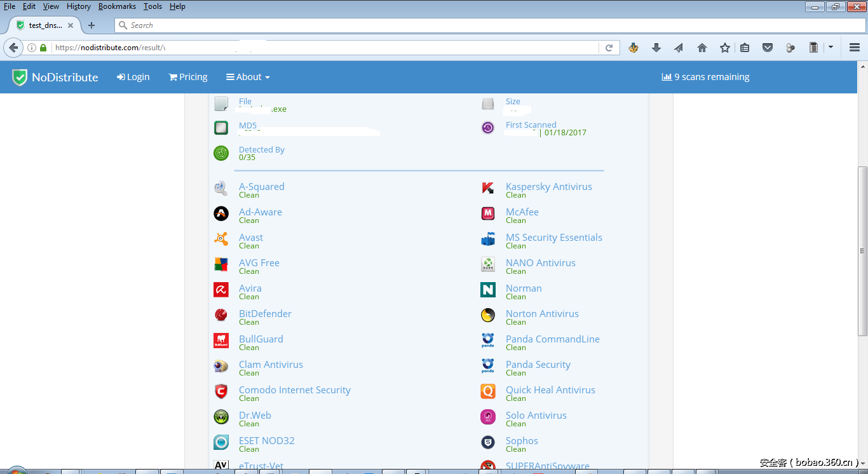Open the Downloads arrow in toolbar
Screen dimensions: 868x474
(x=656, y=48)
